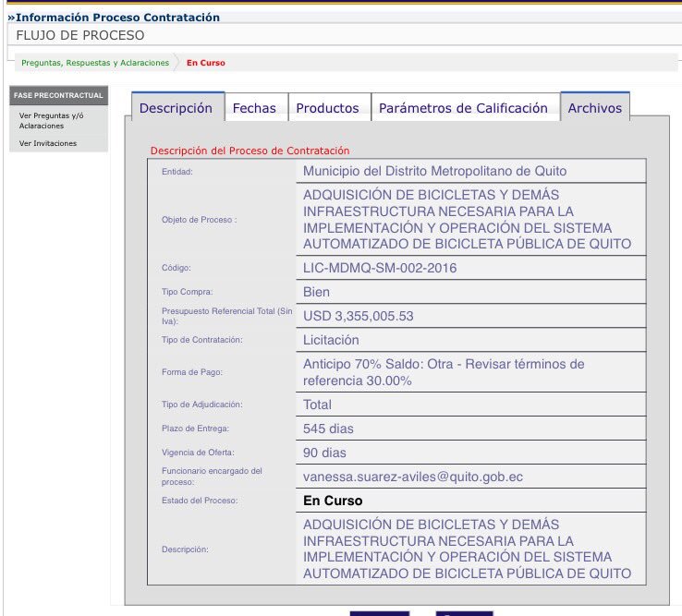Open the Descripción tab
The height and width of the screenshot is (616, 682).
(x=177, y=107)
